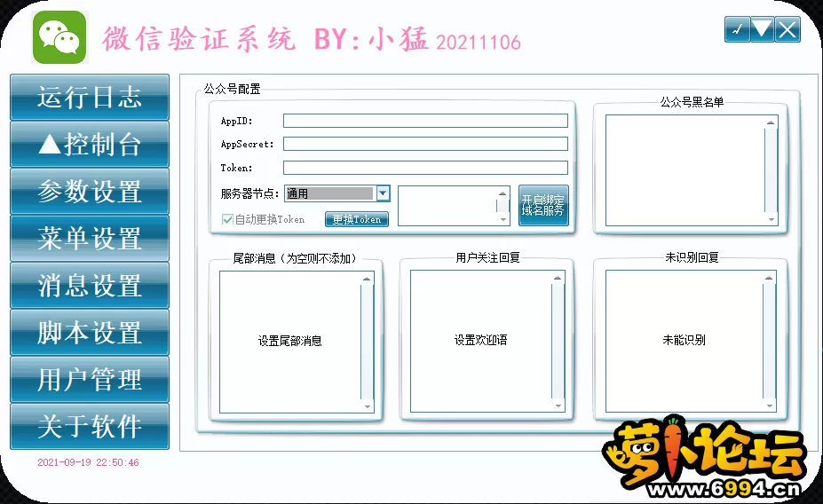Open 脚本设置 from the sidebar

point(90,333)
